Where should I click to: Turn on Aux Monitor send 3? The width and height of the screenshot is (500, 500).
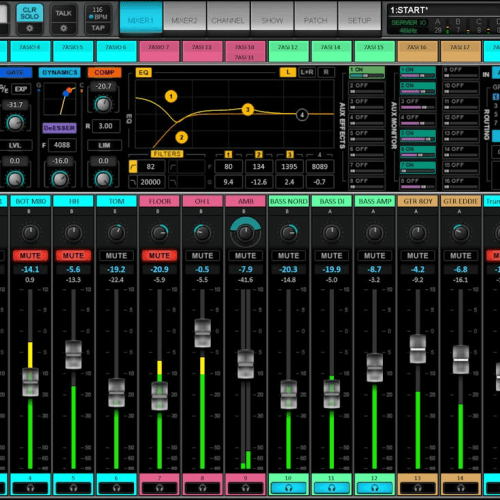coord(418,104)
